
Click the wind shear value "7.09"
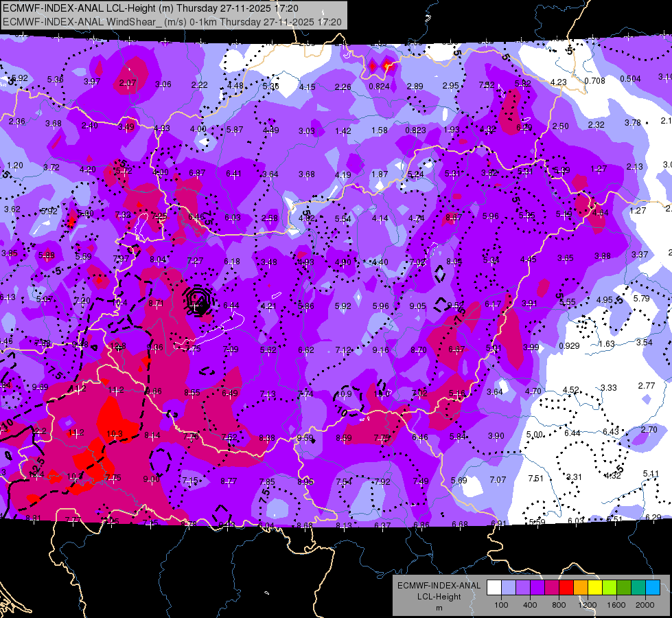[231, 349]
